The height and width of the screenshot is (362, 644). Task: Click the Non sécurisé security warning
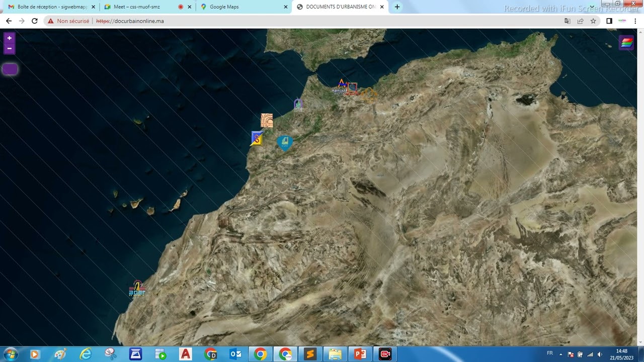(x=69, y=21)
